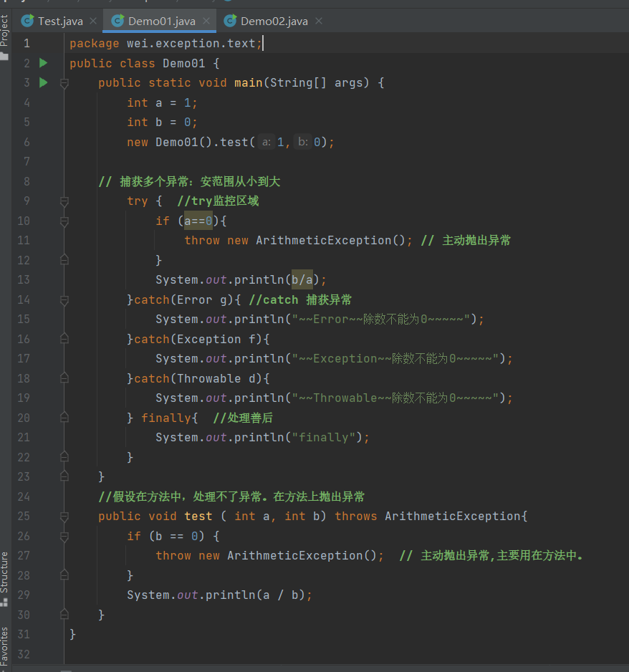
Task: Open the Structure tool window
Action: (4, 572)
